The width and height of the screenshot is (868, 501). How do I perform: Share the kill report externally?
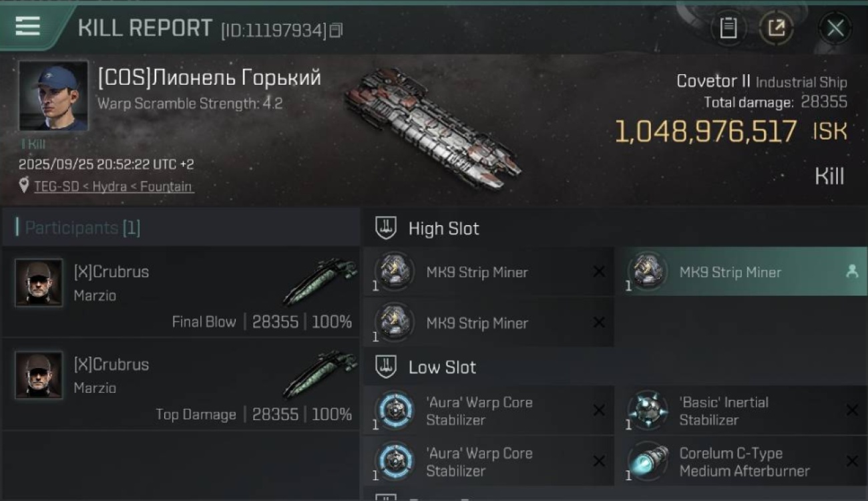click(x=776, y=28)
